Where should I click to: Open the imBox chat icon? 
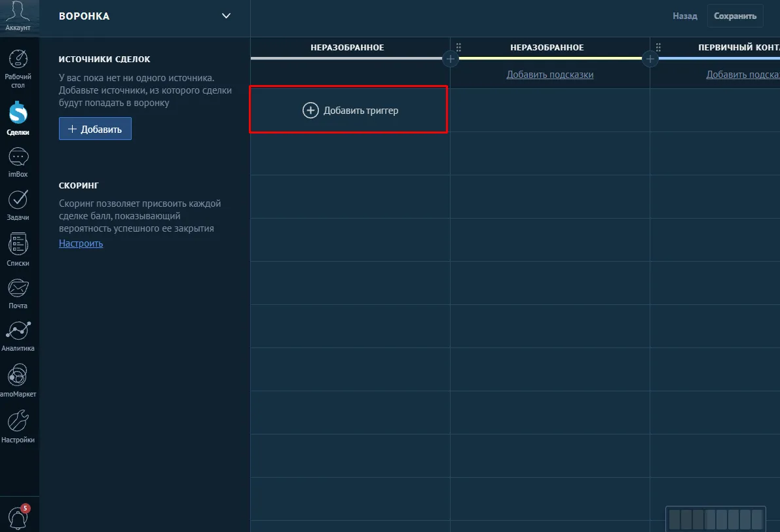click(18, 162)
